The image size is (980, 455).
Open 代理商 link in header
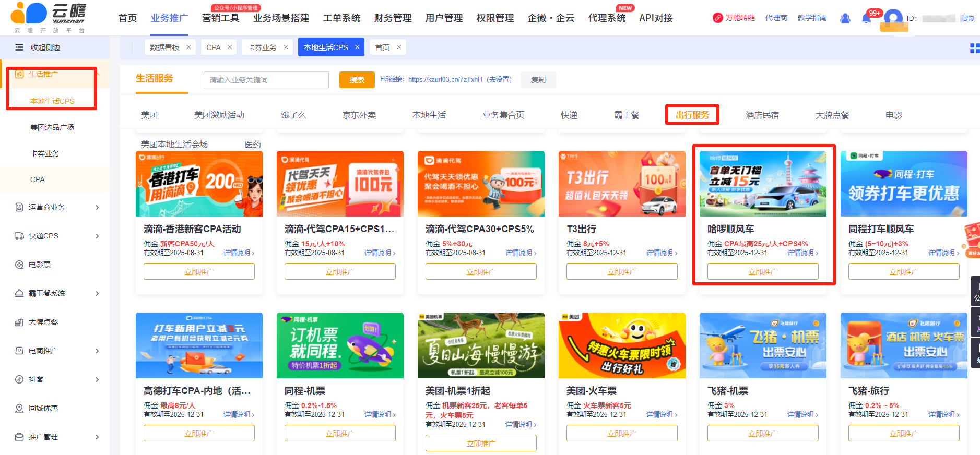776,18
